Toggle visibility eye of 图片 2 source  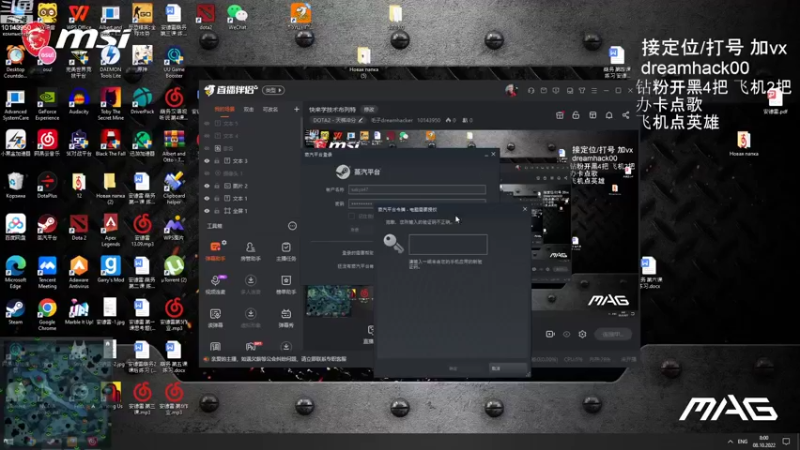pos(207,186)
